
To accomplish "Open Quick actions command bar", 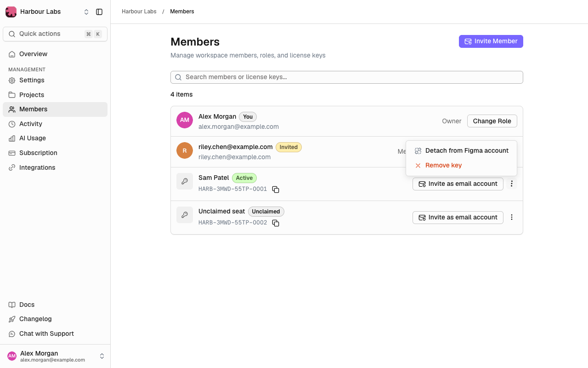I will (x=55, y=34).
